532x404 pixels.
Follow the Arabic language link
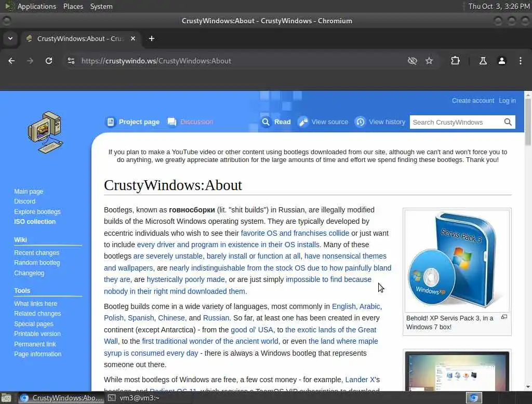click(x=369, y=306)
